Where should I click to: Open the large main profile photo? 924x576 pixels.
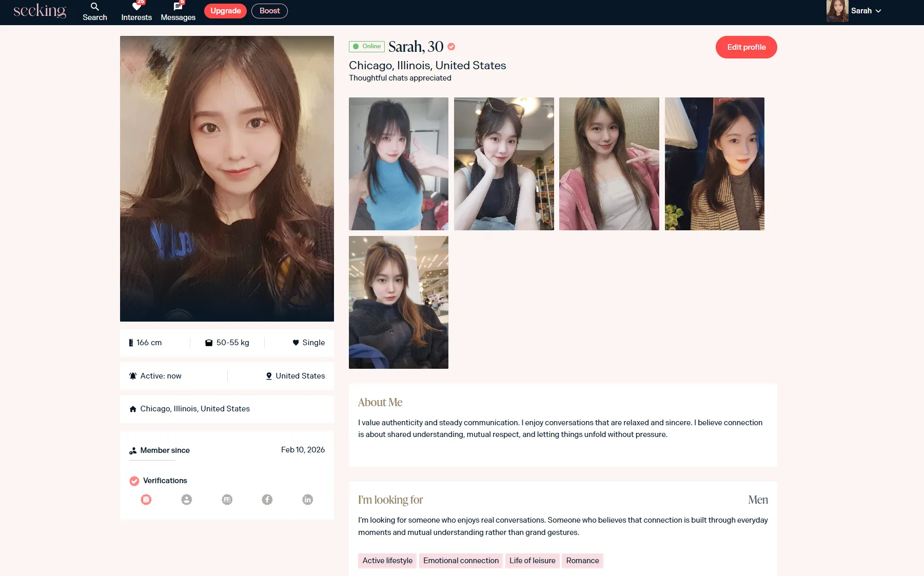227,178
